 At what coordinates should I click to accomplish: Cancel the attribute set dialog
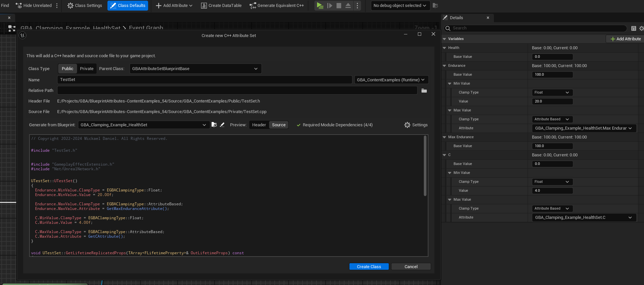pyautogui.click(x=411, y=266)
